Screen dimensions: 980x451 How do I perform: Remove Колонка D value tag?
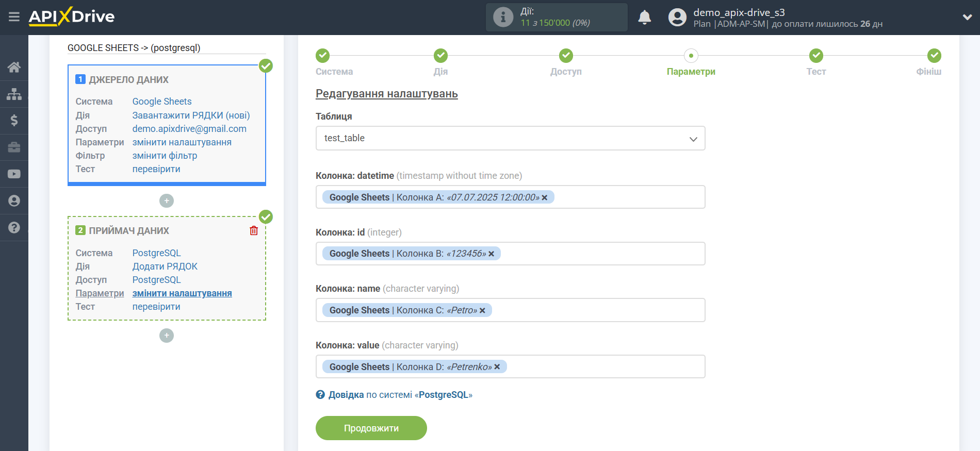pos(497,367)
